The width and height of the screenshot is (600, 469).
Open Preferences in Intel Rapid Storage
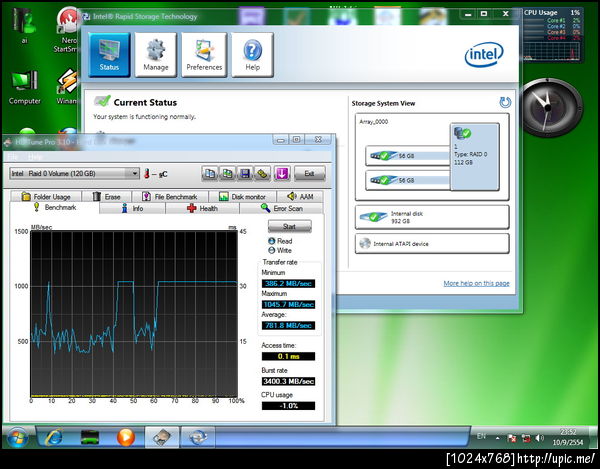tap(204, 55)
